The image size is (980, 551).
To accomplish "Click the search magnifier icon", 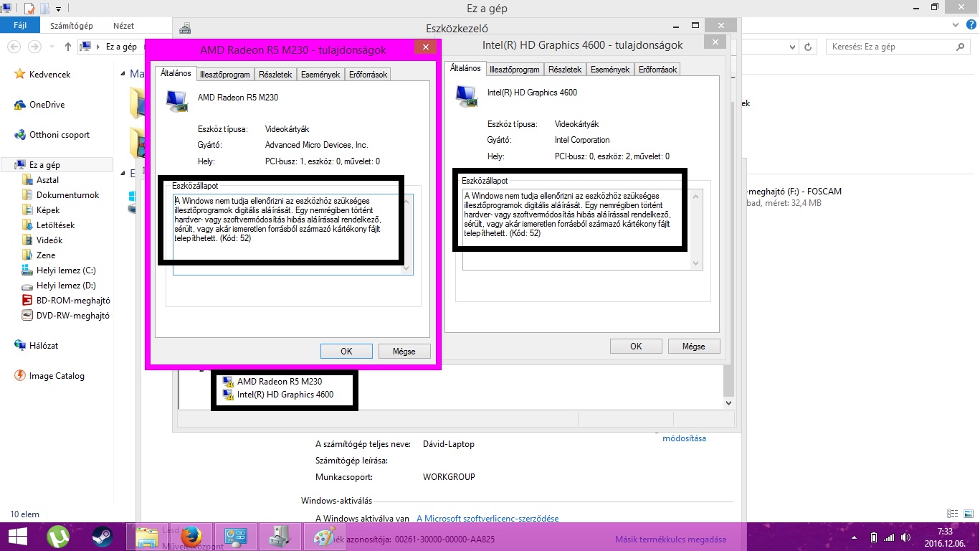I will pyautogui.click(x=961, y=47).
